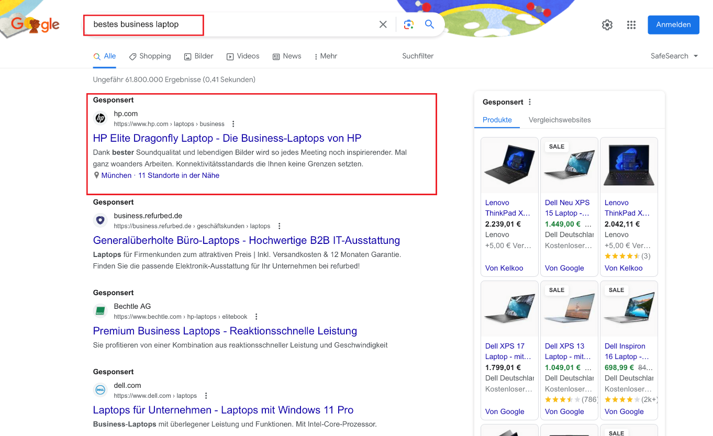Open the settings gear icon
The height and width of the screenshot is (436, 713).
coord(607,25)
